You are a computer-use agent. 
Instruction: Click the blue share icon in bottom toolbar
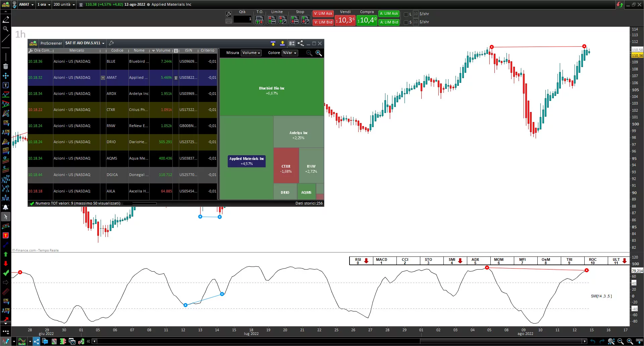[x=37, y=341]
